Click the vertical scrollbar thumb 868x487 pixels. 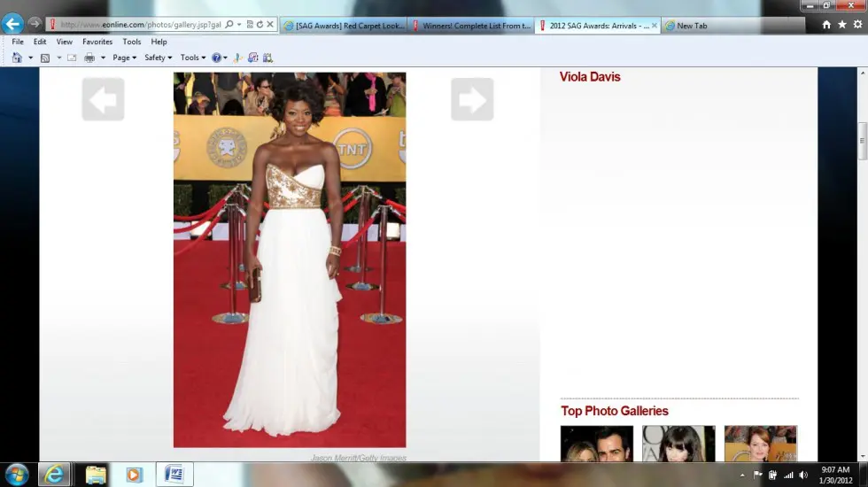tap(863, 141)
